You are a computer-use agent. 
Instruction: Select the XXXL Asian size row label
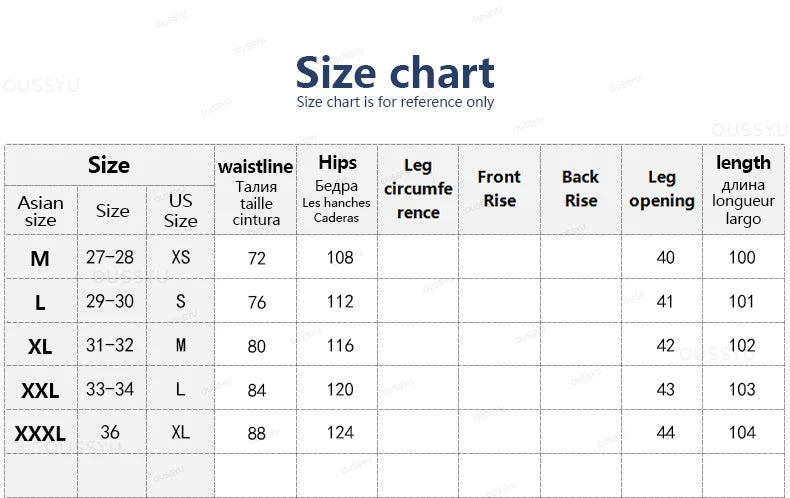(40, 434)
